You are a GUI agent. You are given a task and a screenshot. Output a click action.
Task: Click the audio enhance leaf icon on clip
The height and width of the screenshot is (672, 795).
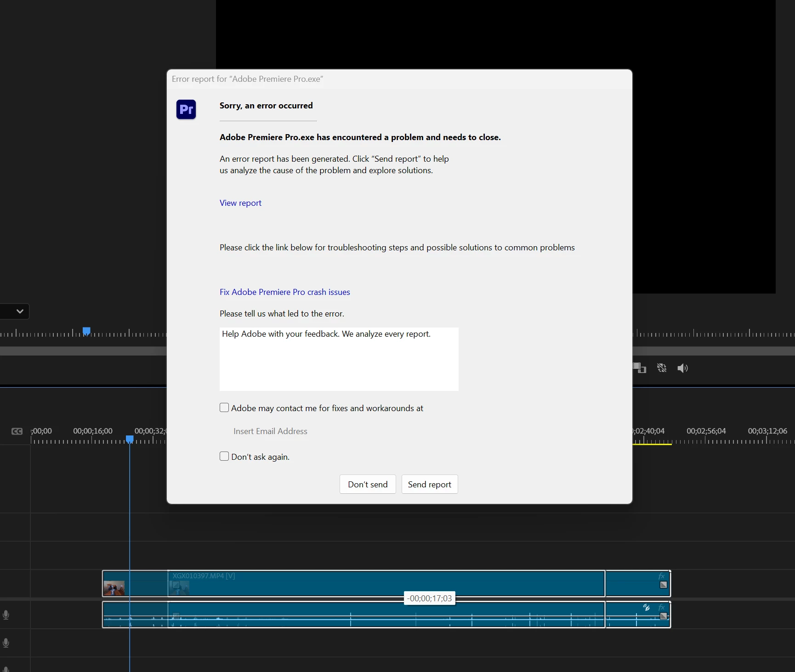[x=647, y=607]
